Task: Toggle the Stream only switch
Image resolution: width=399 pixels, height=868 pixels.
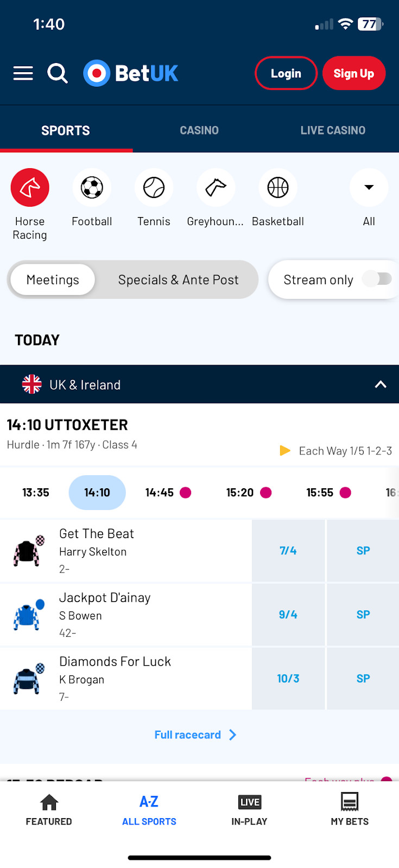Action: pos(378,279)
